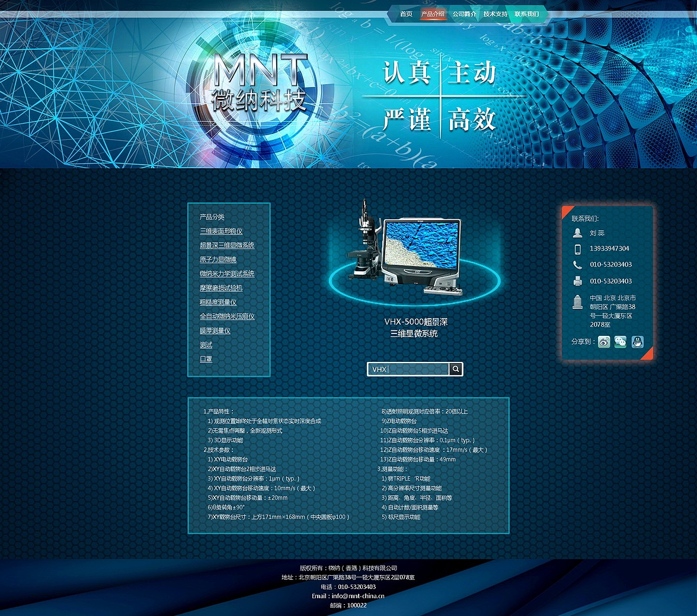Viewport: 697px width, 616px height.
Task: Click the 产品分类 heading
Action: [x=212, y=217]
